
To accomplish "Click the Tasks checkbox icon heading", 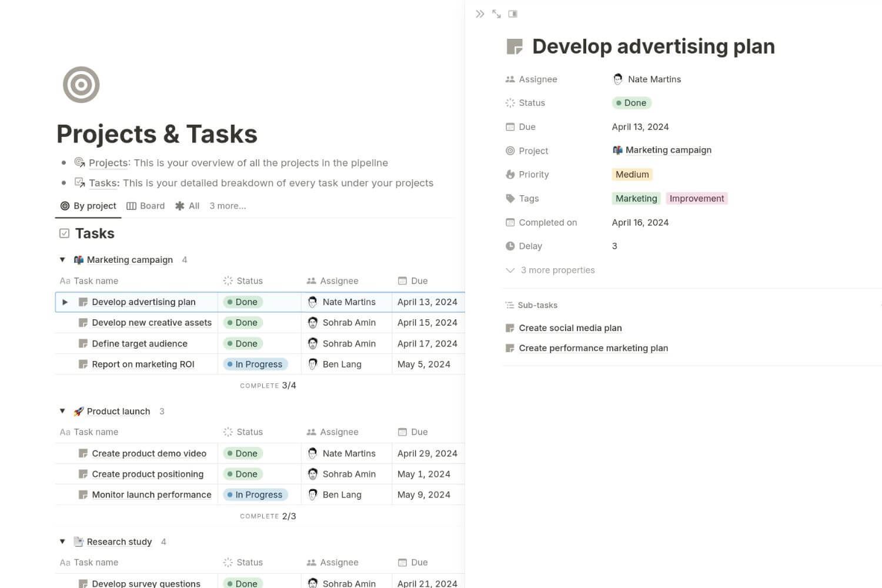I will tap(65, 233).
